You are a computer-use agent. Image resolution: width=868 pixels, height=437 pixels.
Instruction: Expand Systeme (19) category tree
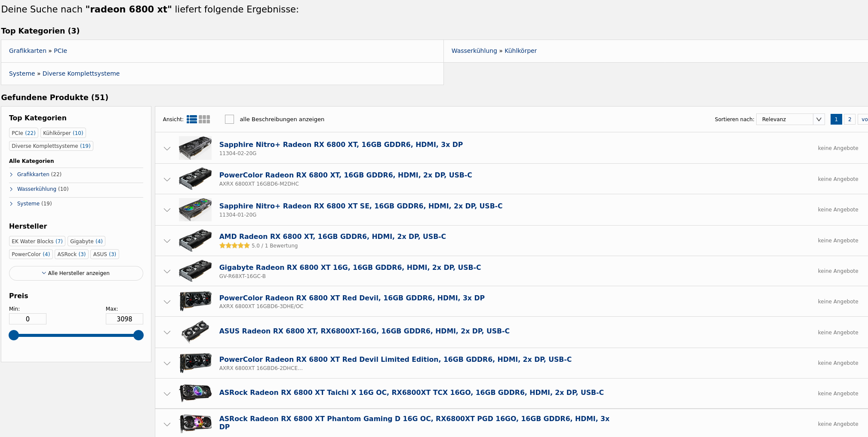click(x=11, y=204)
